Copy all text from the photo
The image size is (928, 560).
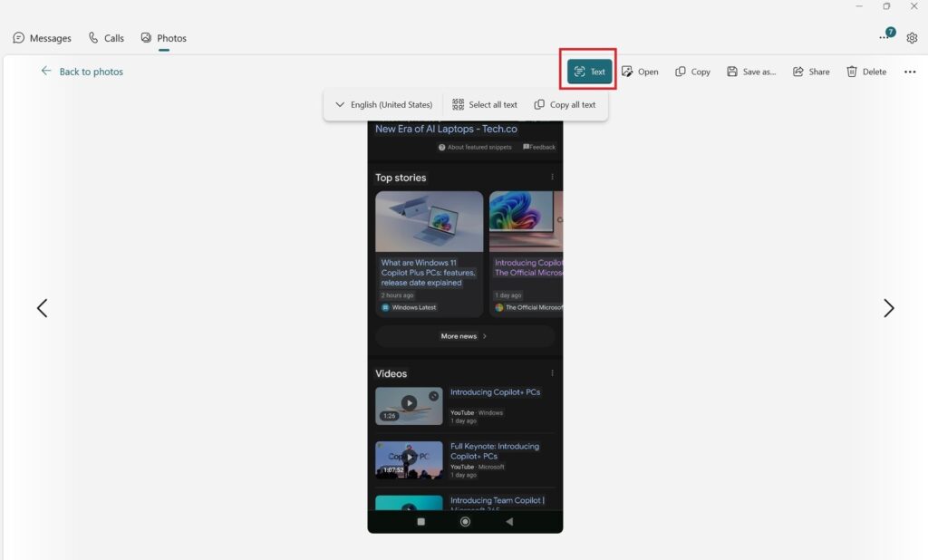(x=565, y=103)
